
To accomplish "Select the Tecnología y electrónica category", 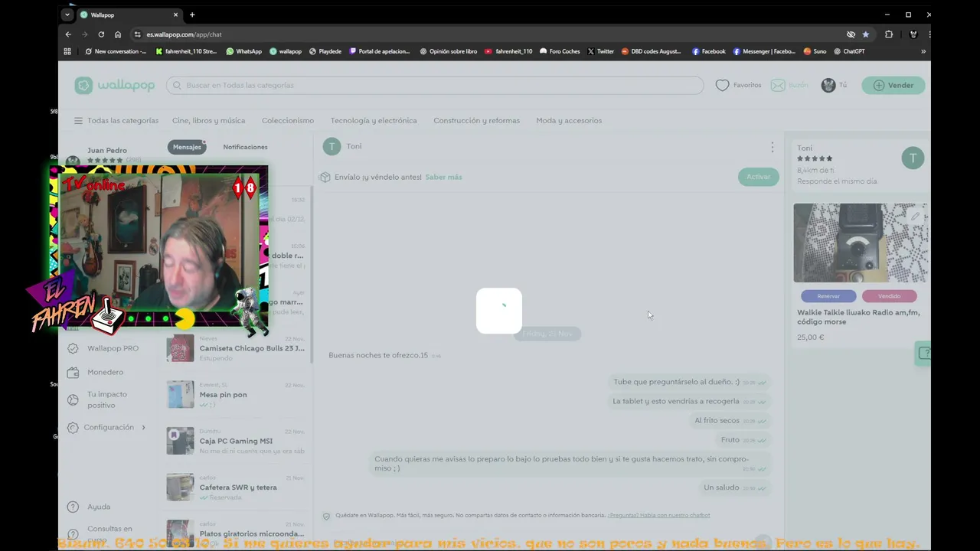I will (374, 121).
